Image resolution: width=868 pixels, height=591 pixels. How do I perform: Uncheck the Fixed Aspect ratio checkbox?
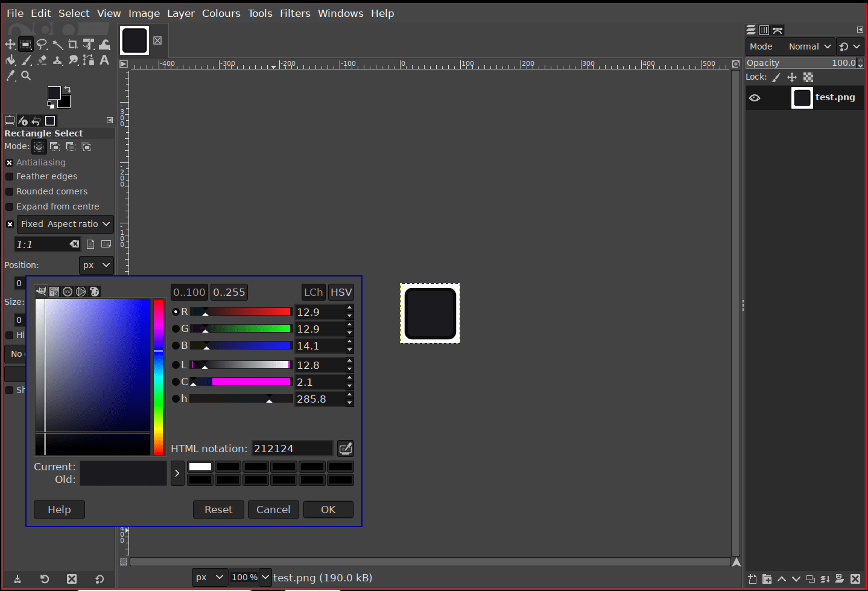click(10, 224)
